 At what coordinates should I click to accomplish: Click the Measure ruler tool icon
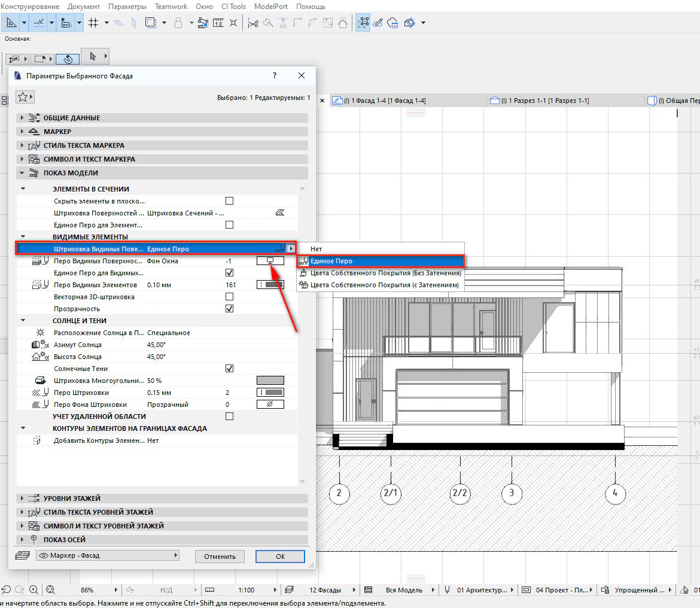218,23
